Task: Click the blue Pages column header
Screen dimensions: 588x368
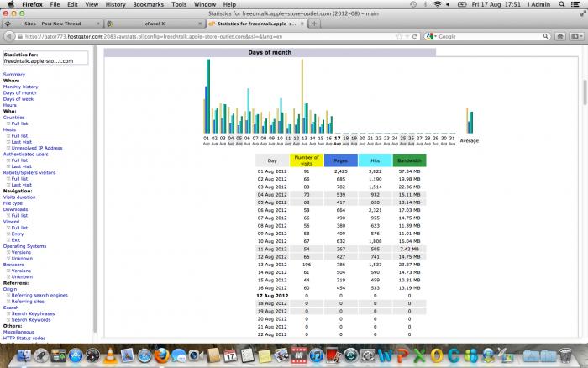Action: pyautogui.click(x=340, y=160)
